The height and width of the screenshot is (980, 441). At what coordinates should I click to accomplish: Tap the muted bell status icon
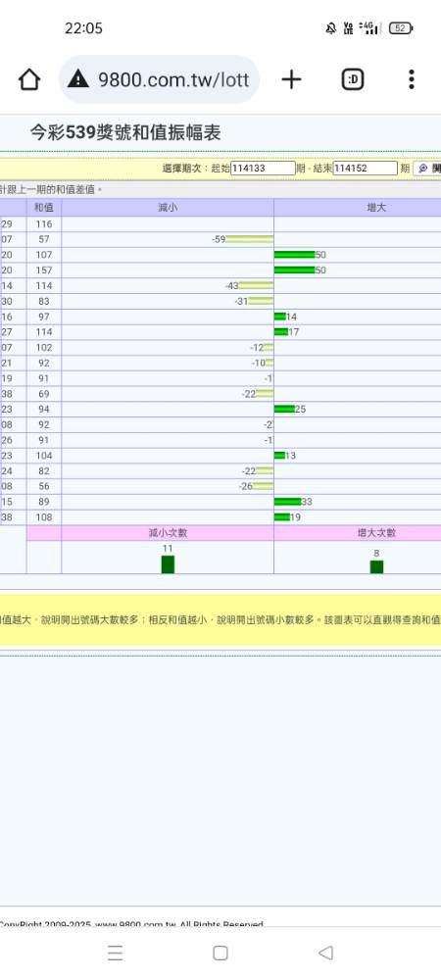331,28
